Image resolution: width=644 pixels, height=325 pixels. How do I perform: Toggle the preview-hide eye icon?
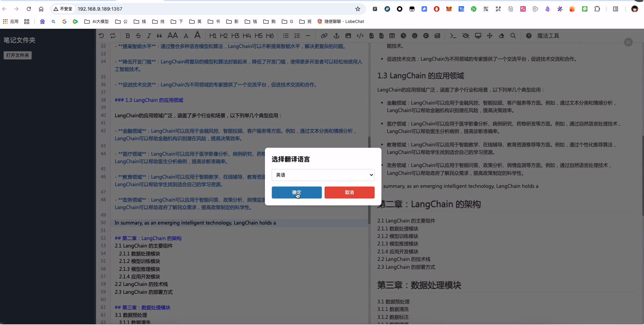[x=466, y=36]
